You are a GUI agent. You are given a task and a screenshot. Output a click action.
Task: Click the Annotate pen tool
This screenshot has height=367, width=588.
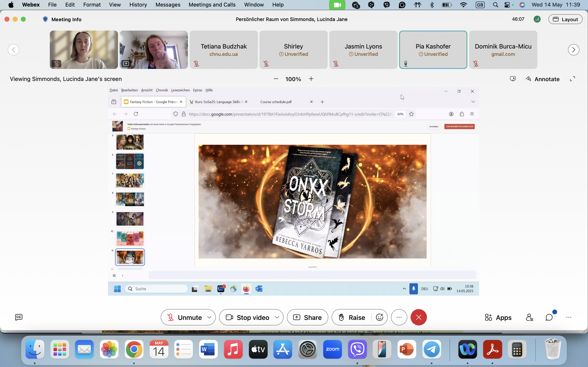click(542, 79)
